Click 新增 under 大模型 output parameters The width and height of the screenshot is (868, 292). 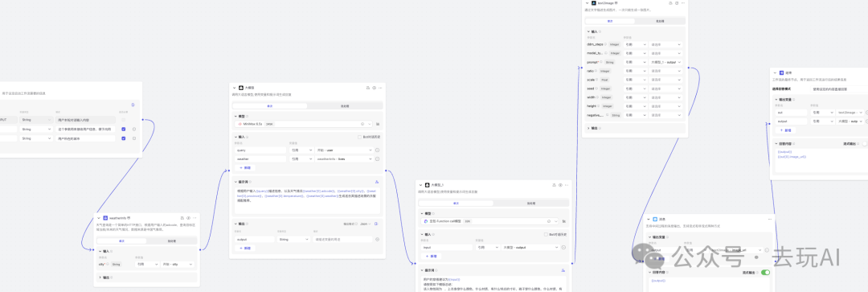(244, 249)
